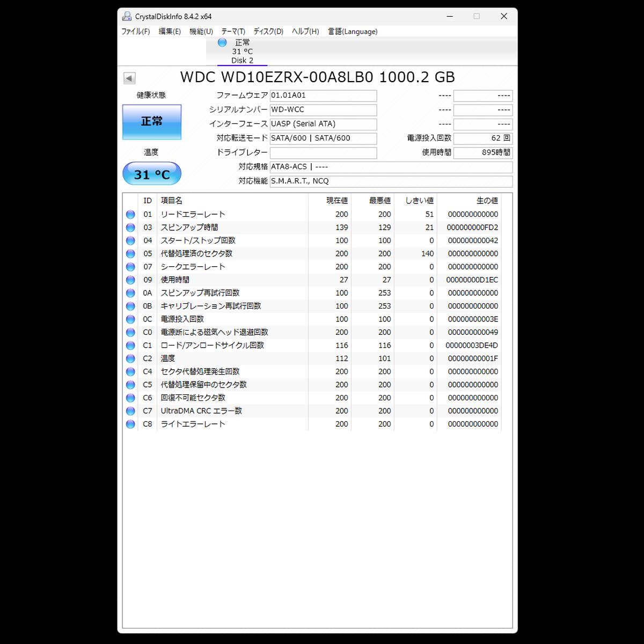
Task: Click the Disk 2 status orb icon
Action: tap(222, 42)
